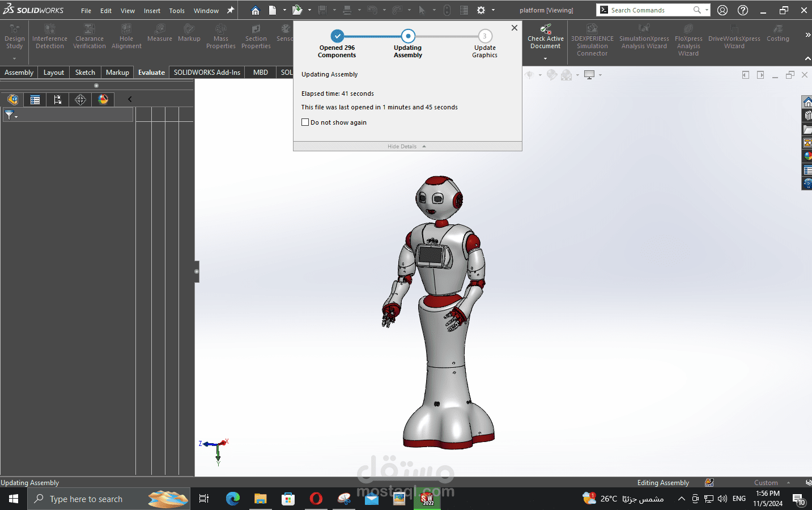Open the Mass Properties tool
The height and width of the screenshot is (510, 812).
click(x=221, y=37)
